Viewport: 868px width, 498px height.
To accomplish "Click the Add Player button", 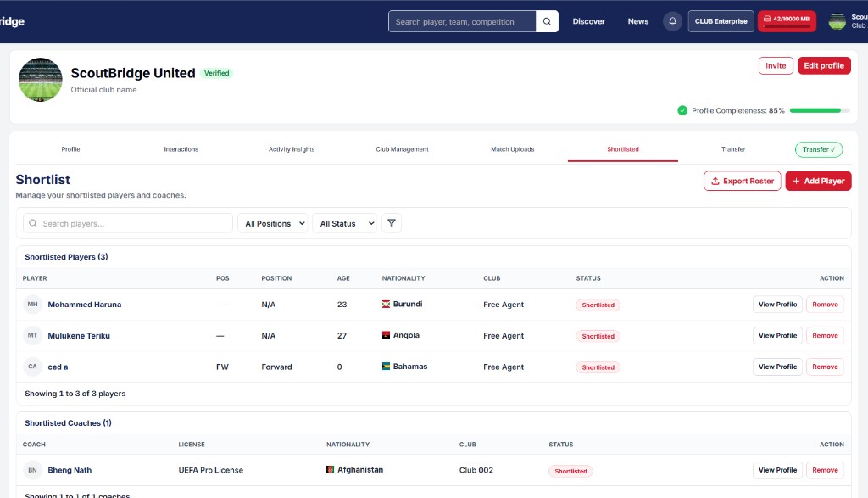I will point(818,182).
